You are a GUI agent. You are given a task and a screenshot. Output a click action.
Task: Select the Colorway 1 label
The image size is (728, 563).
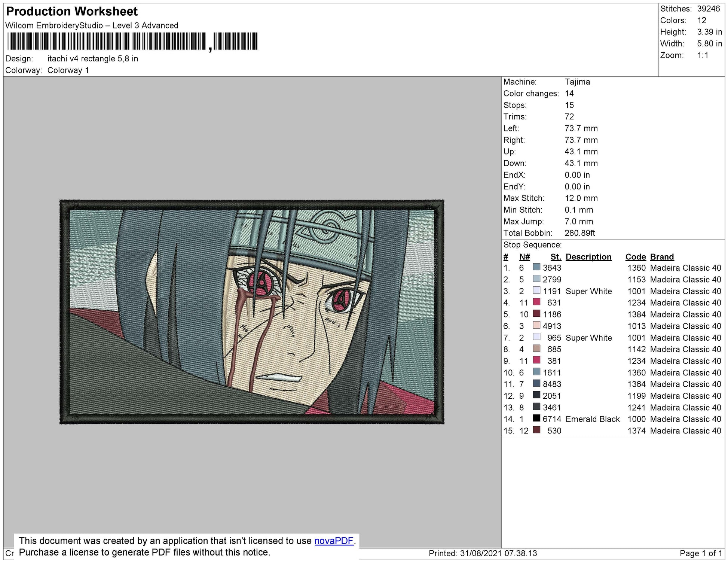coord(68,70)
